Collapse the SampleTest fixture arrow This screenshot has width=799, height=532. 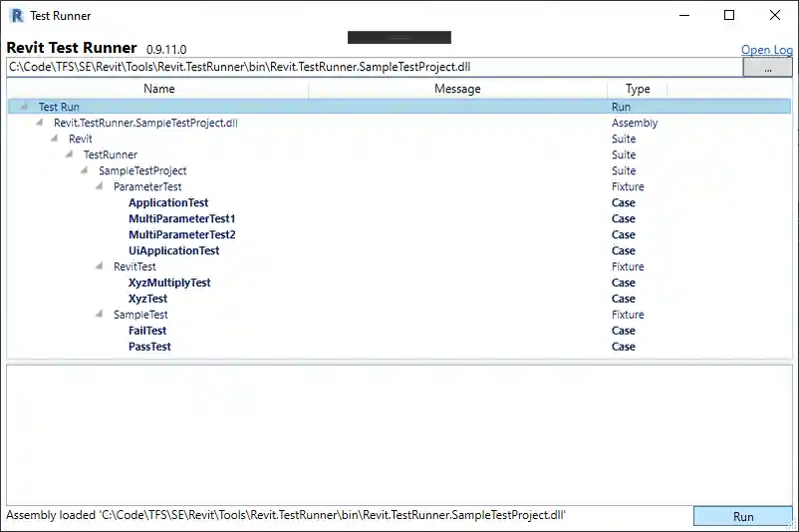pyautogui.click(x=100, y=314)
